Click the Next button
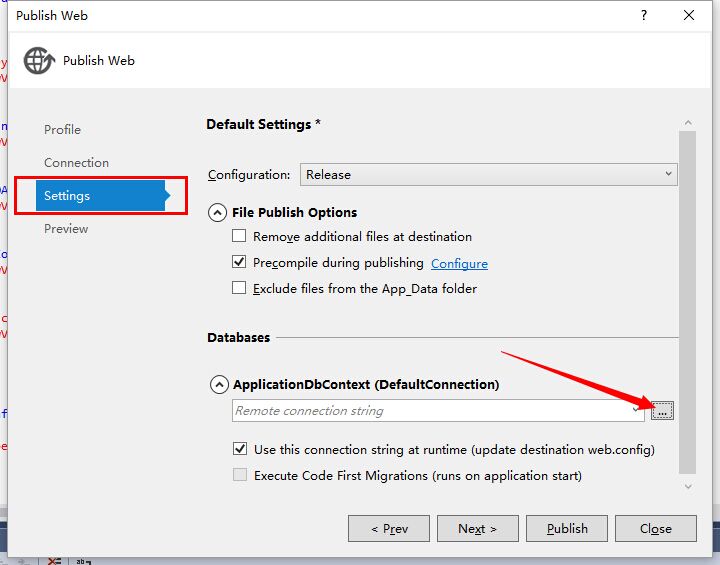This screenshot has height=565, width=720. (x=477, y=528)
